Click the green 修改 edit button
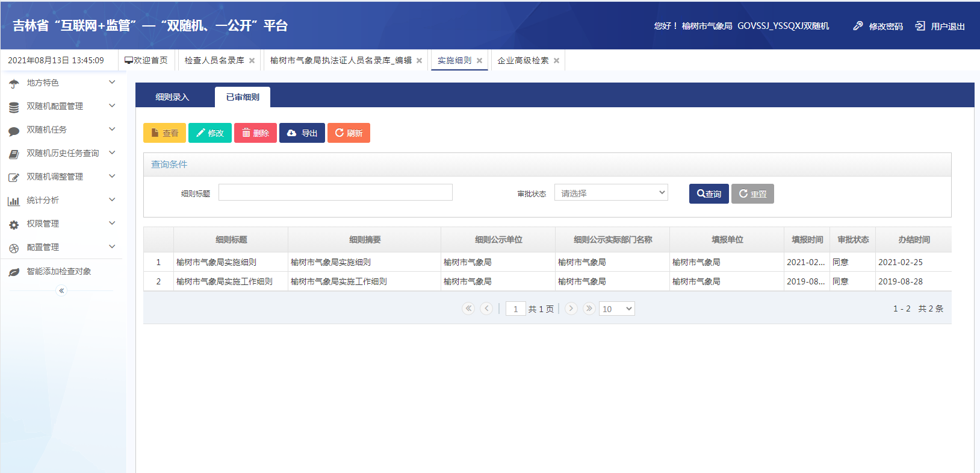This screenshot has width=980, height=473. click(209, 133)
